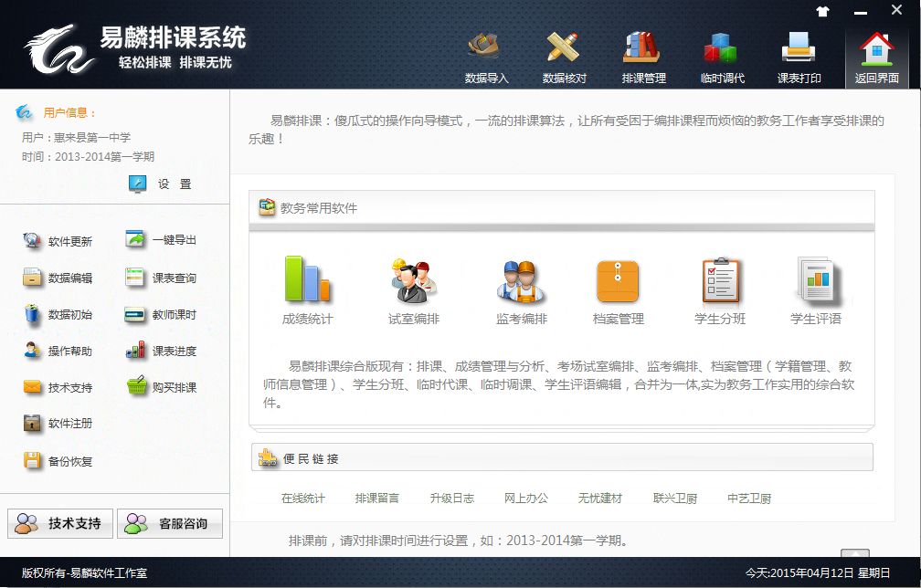Click the 数据核对 data check icon
The width and height of the screenshot is (921, 588).
[x=564, y=57]
